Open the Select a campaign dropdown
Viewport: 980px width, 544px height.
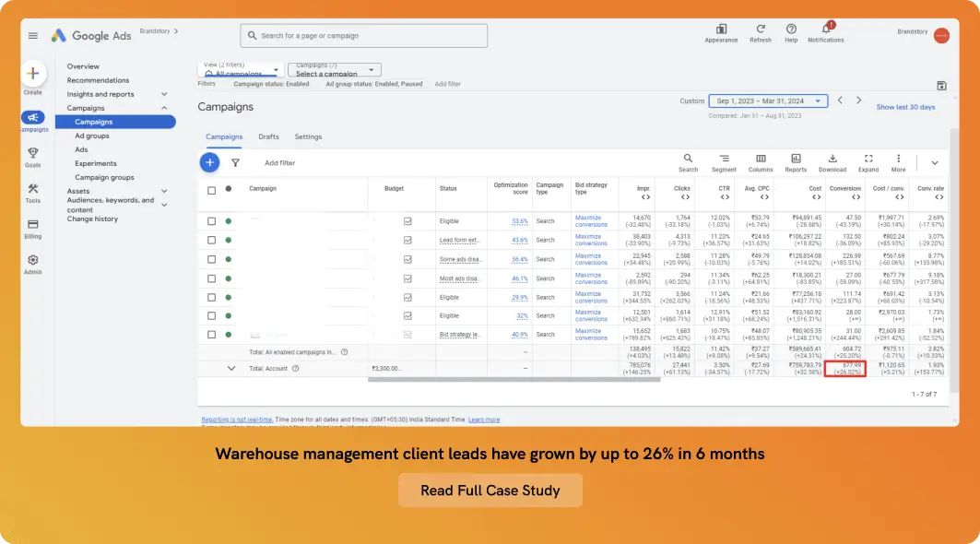[x=334, y=70]
